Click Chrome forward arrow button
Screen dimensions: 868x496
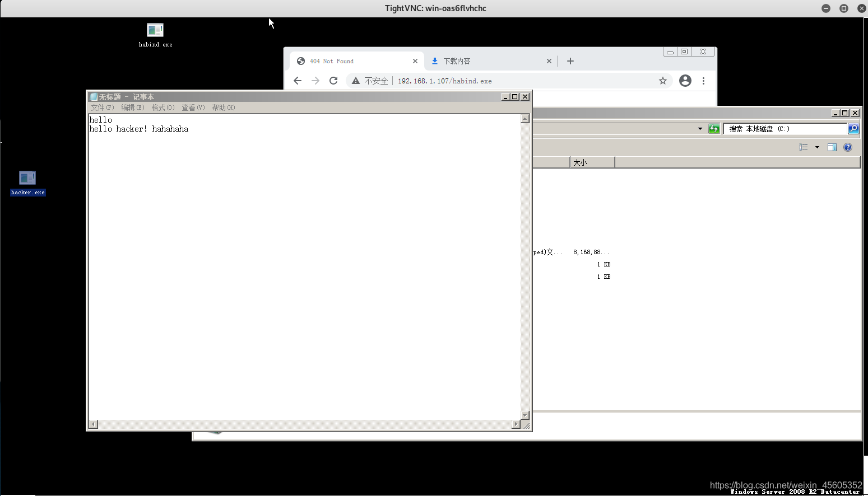(315, 81)
